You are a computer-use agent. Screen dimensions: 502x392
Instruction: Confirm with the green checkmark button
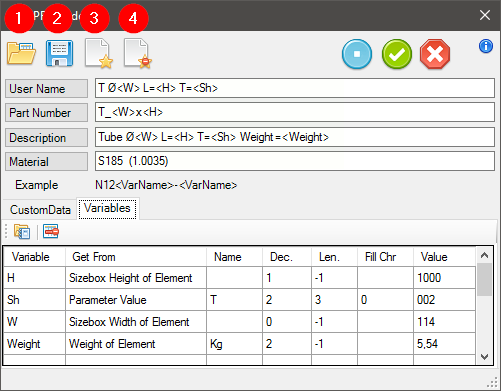coord(397,54)
